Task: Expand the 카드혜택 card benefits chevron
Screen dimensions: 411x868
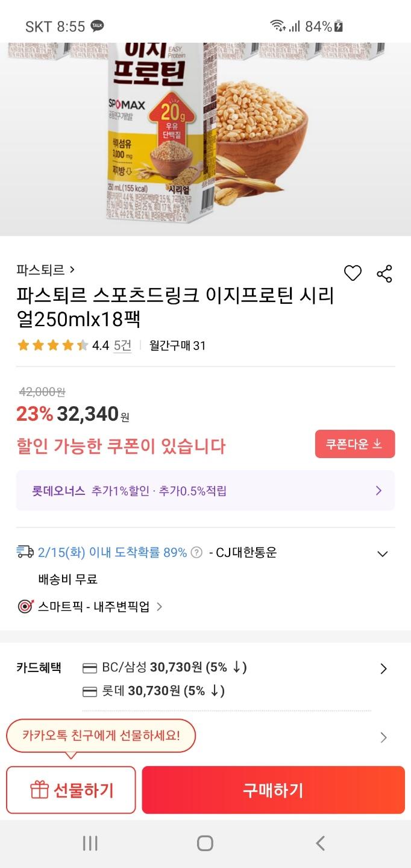Action: click(383, 668)
